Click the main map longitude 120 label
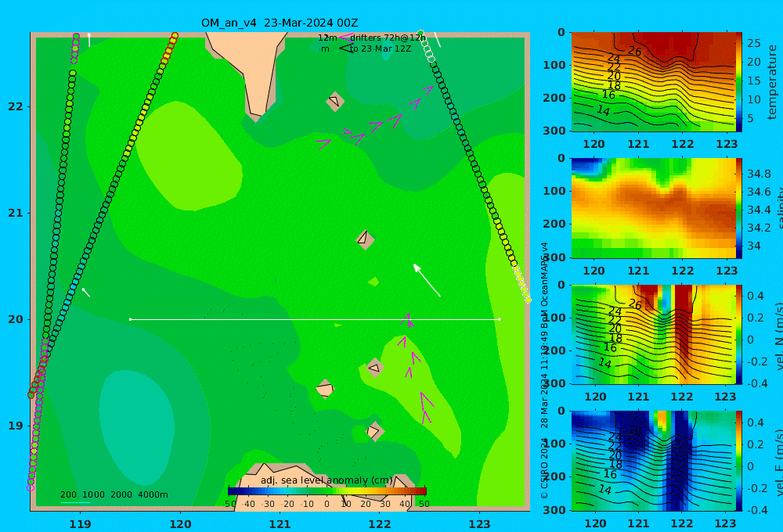 tap(180, 524)
